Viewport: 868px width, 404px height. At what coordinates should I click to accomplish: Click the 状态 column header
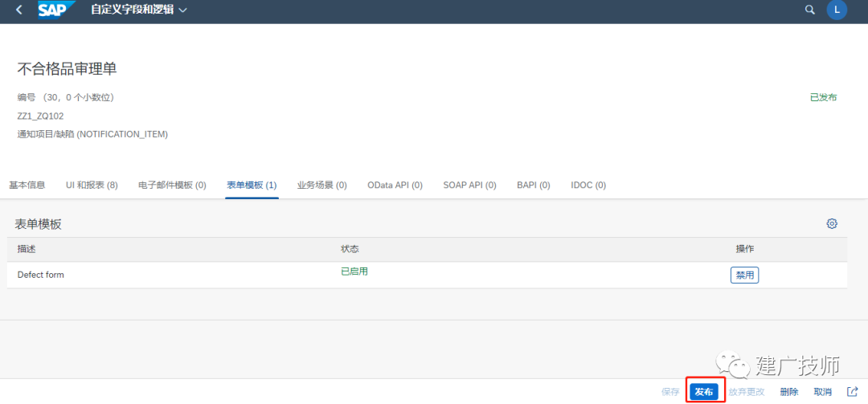tap(350, 250)
